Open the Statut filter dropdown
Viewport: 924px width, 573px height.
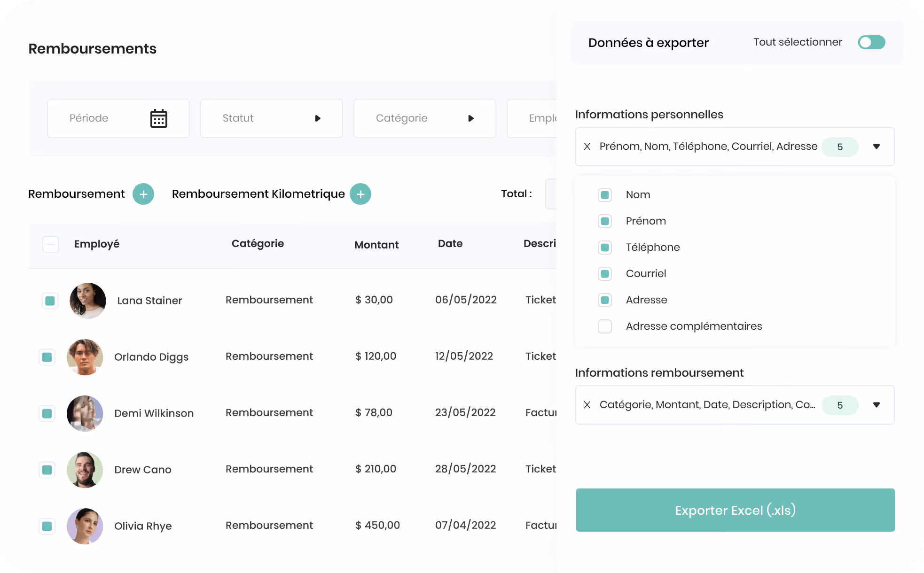tap(272, 118)
